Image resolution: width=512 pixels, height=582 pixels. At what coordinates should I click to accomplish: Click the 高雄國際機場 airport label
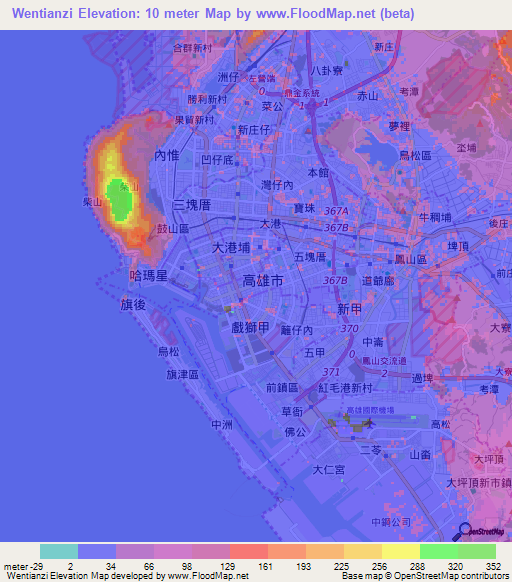370,410
